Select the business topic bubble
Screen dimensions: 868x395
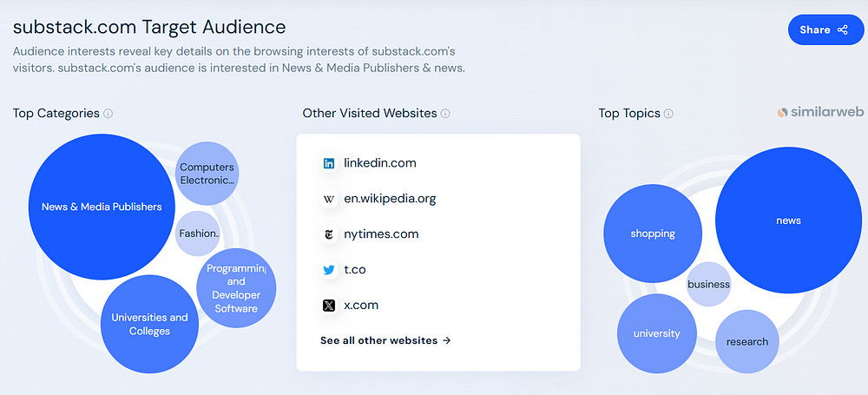[708, 284]
